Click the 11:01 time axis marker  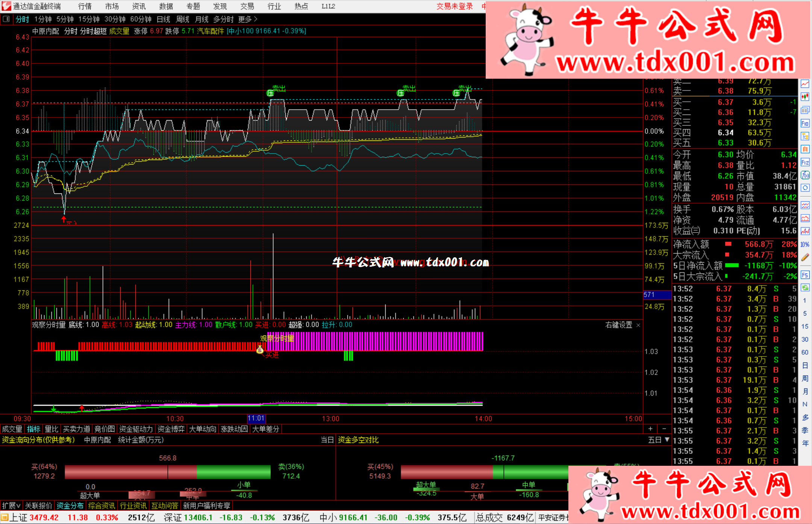(x=256, y=418)
